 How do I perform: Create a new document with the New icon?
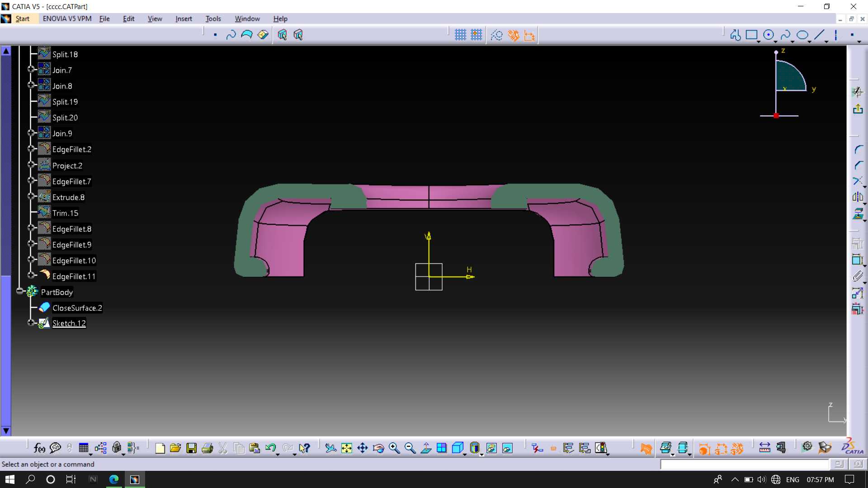(x=160, y=448)
